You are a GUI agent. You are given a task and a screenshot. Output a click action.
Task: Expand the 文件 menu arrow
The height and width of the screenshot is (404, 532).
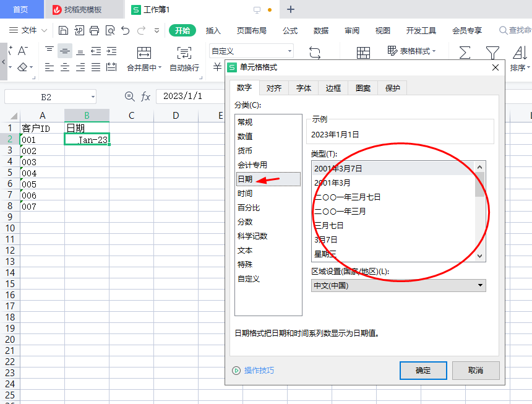pyautogui.click(x=44, y=30)
